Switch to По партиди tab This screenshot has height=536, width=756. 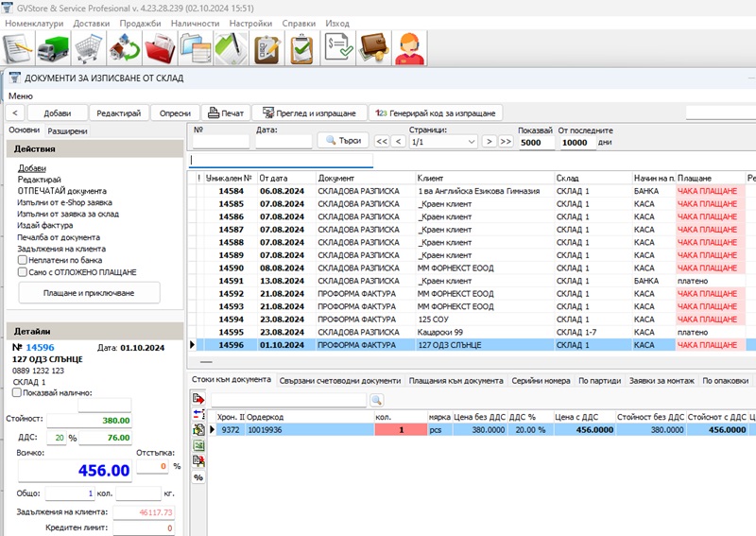pyautogui.click(x=600, y=381)
